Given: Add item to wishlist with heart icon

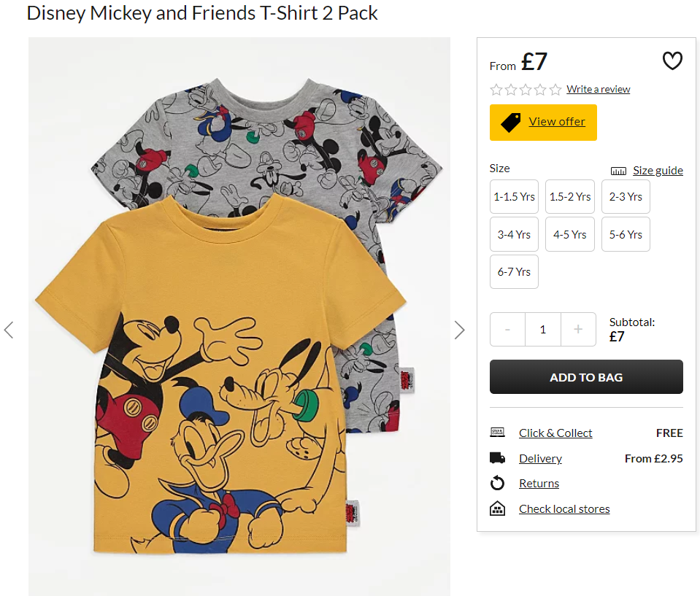Looking at the screenshot, I should [x=672, y=61].
